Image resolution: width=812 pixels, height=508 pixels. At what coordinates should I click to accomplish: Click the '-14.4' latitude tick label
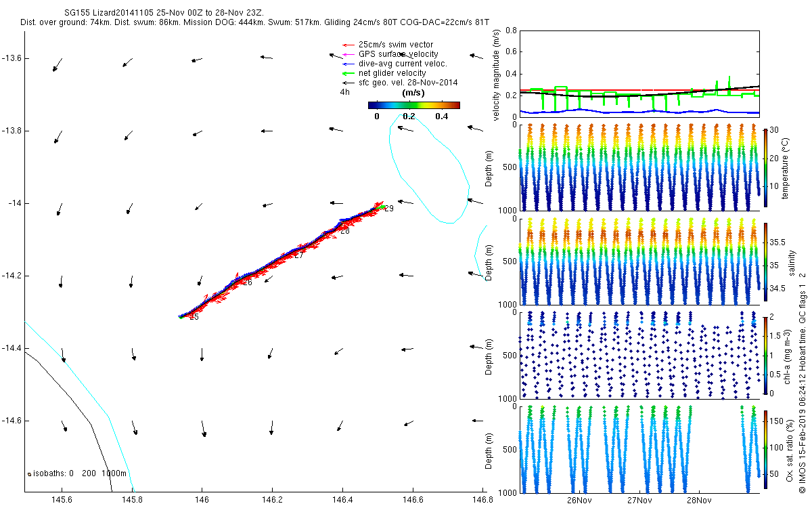click(x=12, y=348)
